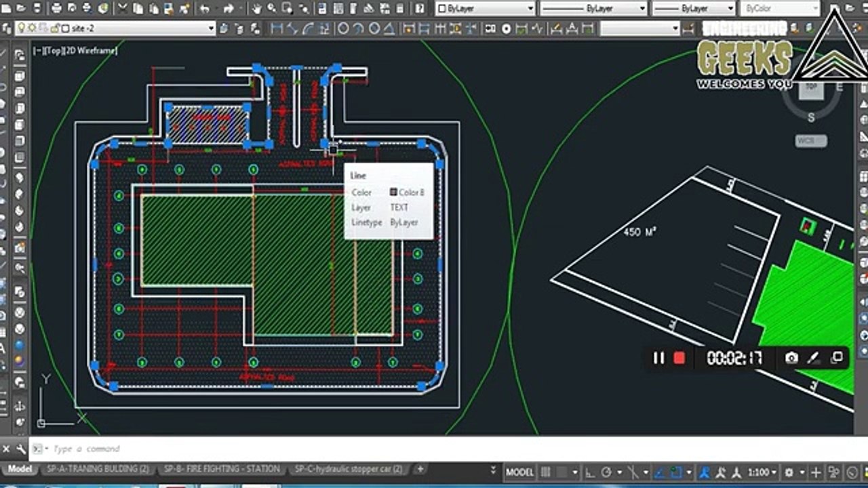This screenshot has height=488, width=868.
Task: Click the Copy clipboard icon
Action: tap(138, 9)
